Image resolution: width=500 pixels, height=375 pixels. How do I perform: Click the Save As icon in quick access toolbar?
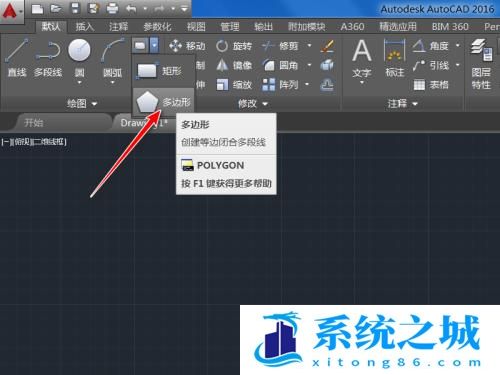tap(94, 8)
